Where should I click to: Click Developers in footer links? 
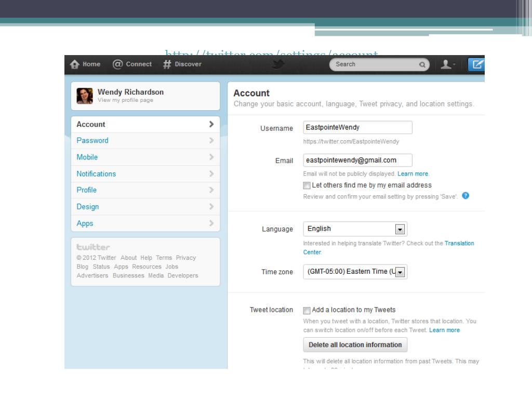(x=183, y=275)
